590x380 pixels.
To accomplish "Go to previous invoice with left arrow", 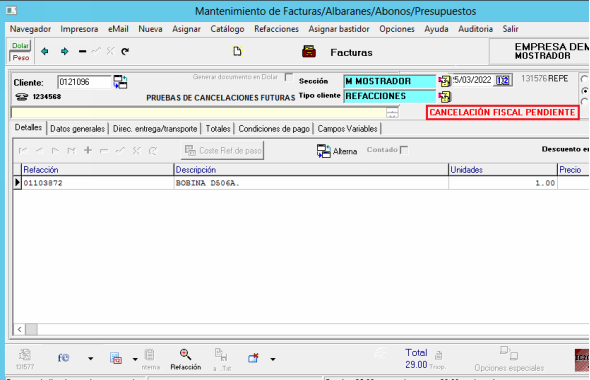I will [x=45, y=51].
